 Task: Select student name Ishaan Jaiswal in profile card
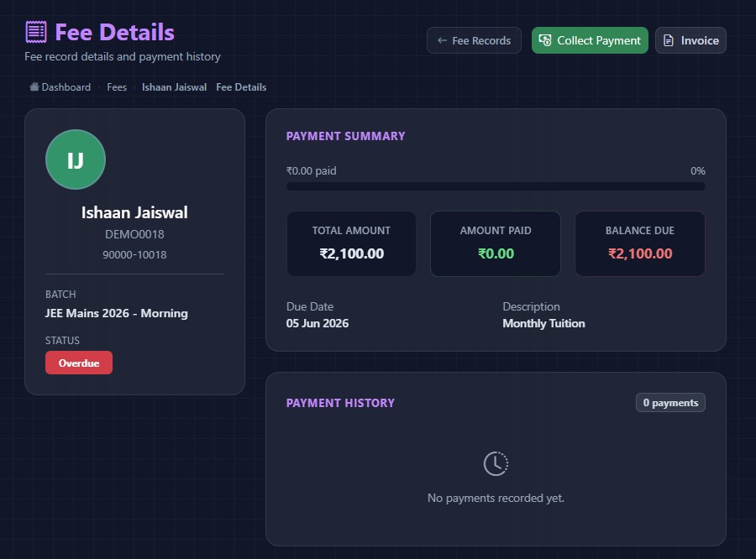coord(134,212)
